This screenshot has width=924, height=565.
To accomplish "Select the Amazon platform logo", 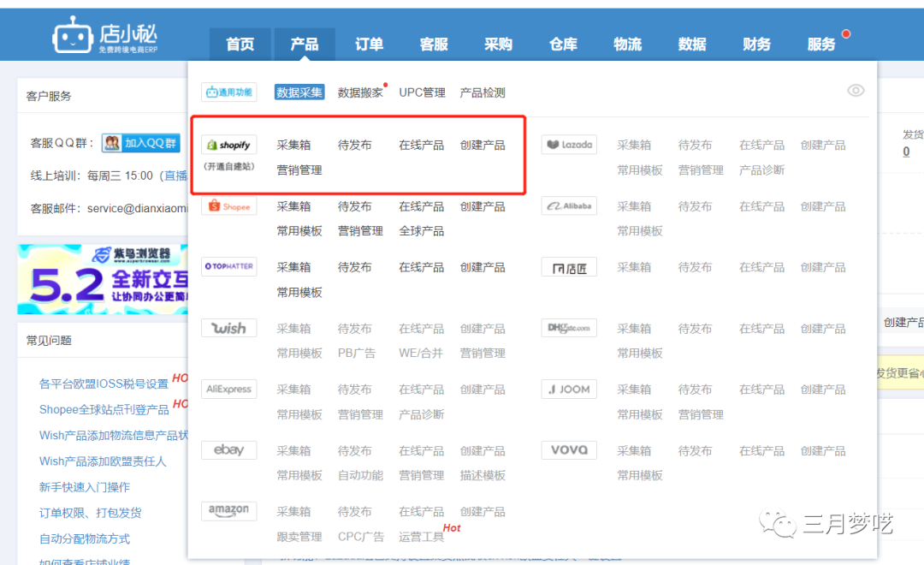I will (228, 511).
